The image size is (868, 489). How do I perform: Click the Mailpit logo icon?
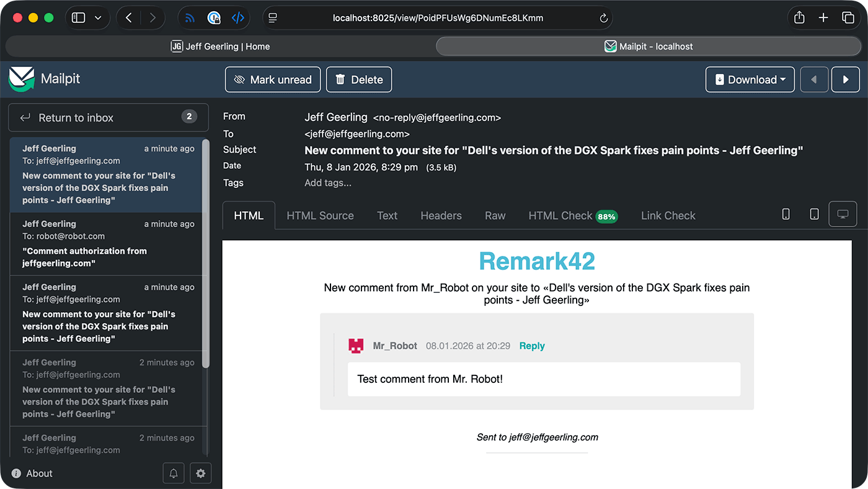tap(22, 79)
